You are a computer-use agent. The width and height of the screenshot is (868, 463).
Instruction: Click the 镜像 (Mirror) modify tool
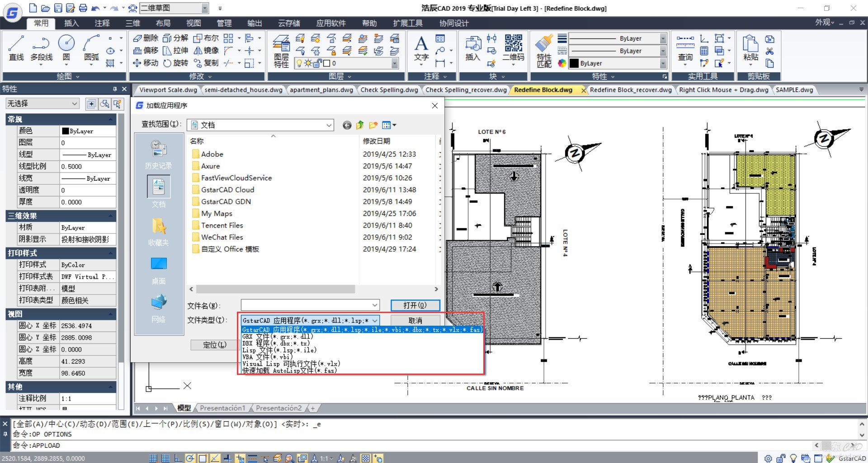click(206, 51)
